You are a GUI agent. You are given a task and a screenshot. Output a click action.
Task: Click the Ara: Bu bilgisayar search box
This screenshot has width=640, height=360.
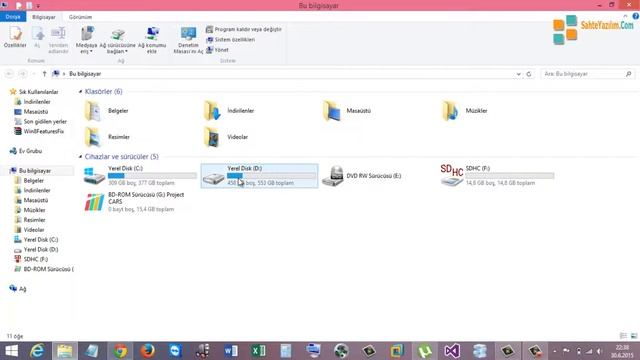[588, 74]
